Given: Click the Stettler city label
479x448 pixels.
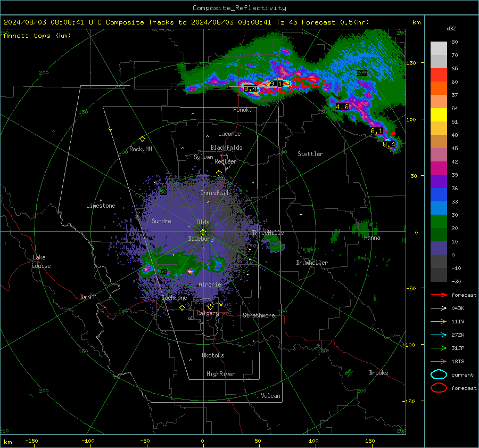Looking at the screenshot, I should (310, 154).
